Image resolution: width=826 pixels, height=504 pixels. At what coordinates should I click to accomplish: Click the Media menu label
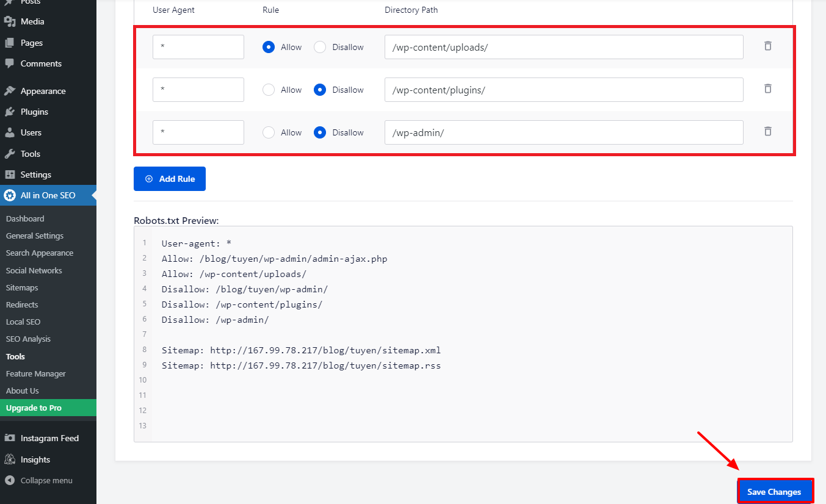pyautogui.click(x=32, y=21)
